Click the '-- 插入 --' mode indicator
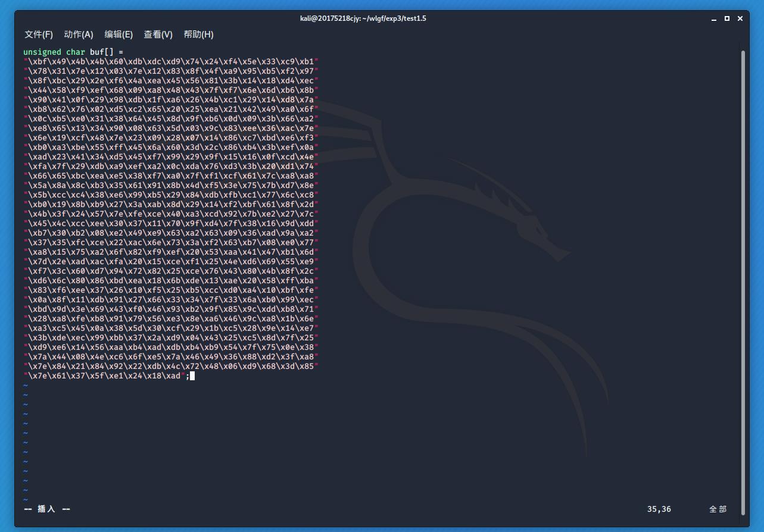The width and height of the screenshot is (764, 532). point(47,509)
